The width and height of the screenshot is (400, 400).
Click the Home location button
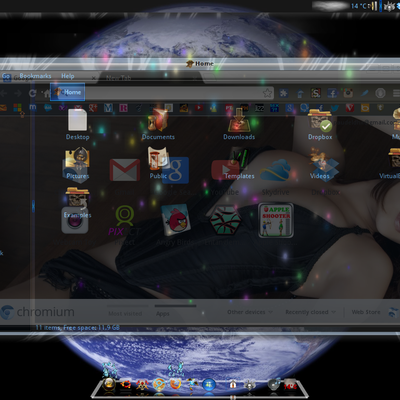pyautogui.click(x=67, y=92)
